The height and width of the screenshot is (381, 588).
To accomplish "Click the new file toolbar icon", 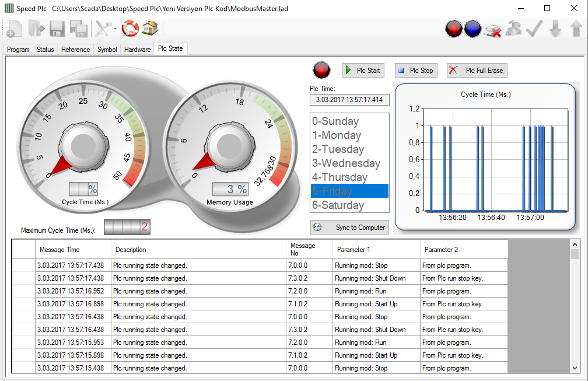I will coord(14,29).
